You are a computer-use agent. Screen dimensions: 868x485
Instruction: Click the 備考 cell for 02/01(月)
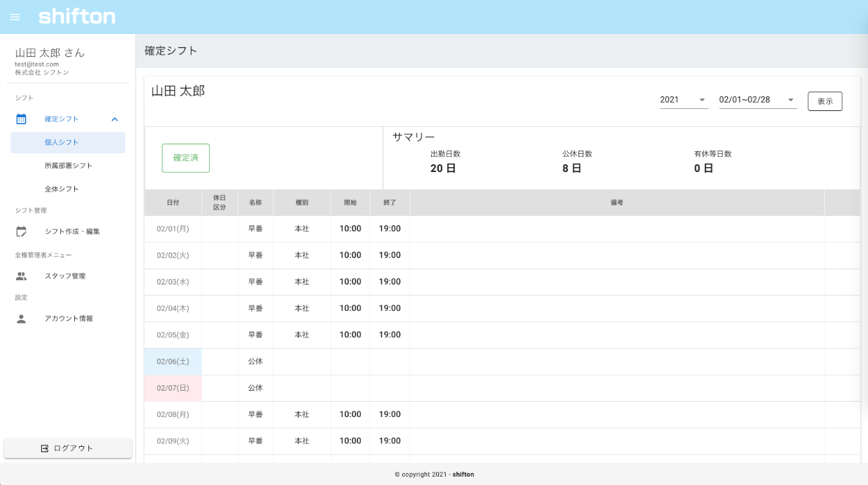[617, 229]
